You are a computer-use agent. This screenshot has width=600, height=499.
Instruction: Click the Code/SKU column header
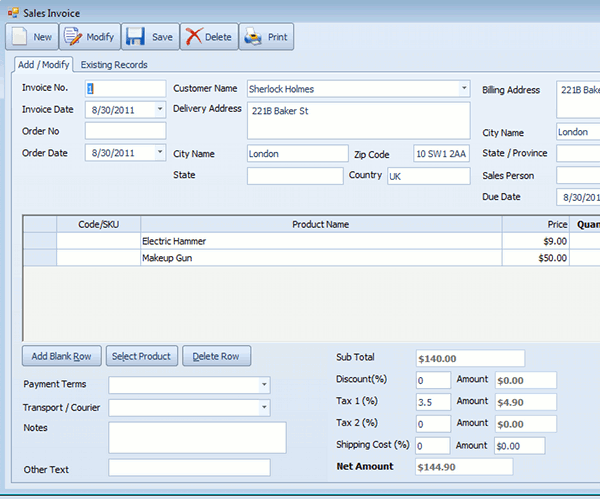click(98, 224)
